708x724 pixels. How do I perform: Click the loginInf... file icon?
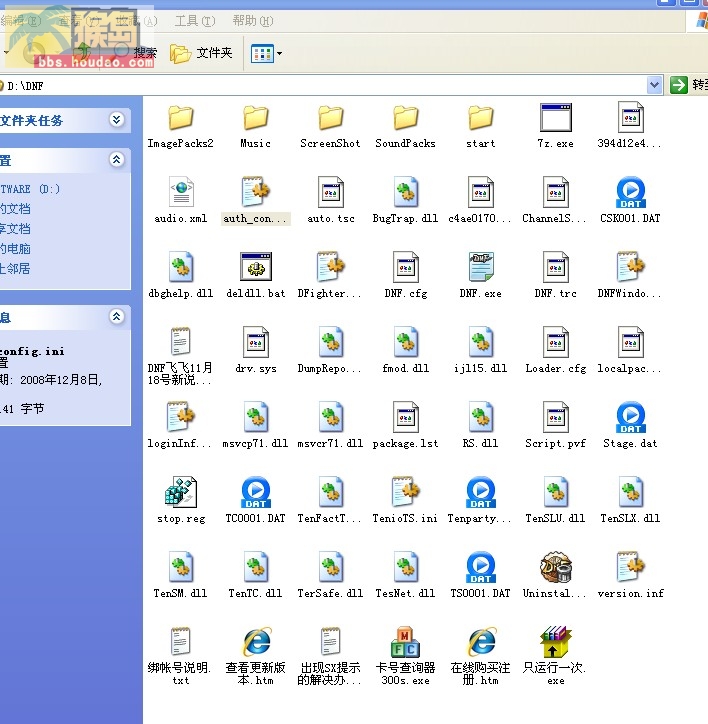pyautogui.click(x=181, y=417)
